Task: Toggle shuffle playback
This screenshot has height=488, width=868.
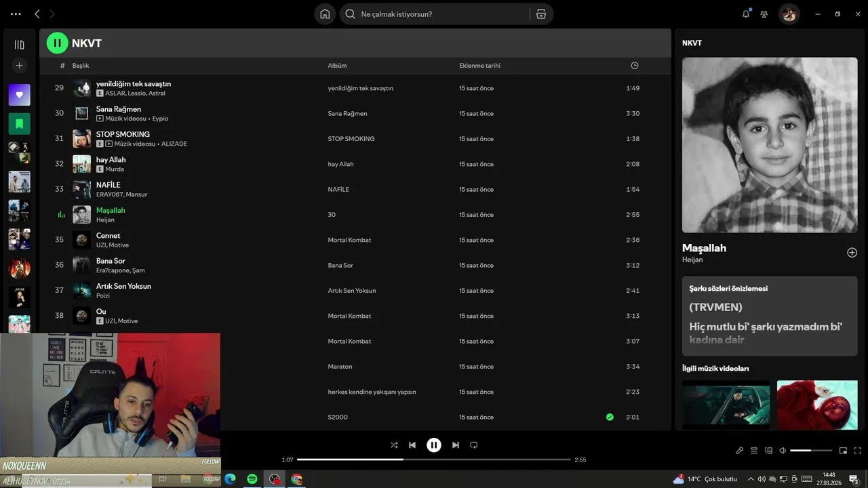Action: (x=394, y=445)
